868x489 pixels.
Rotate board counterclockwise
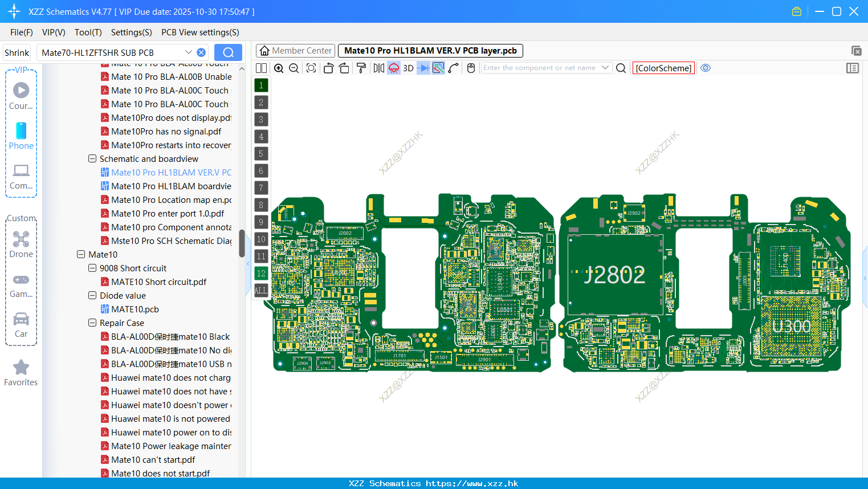tap(328, 68)
